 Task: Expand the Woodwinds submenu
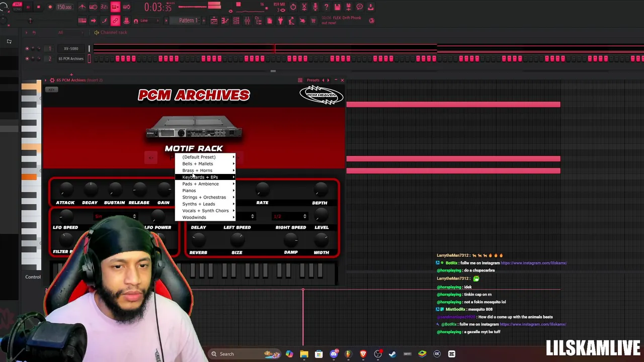[x=205, y=217]
